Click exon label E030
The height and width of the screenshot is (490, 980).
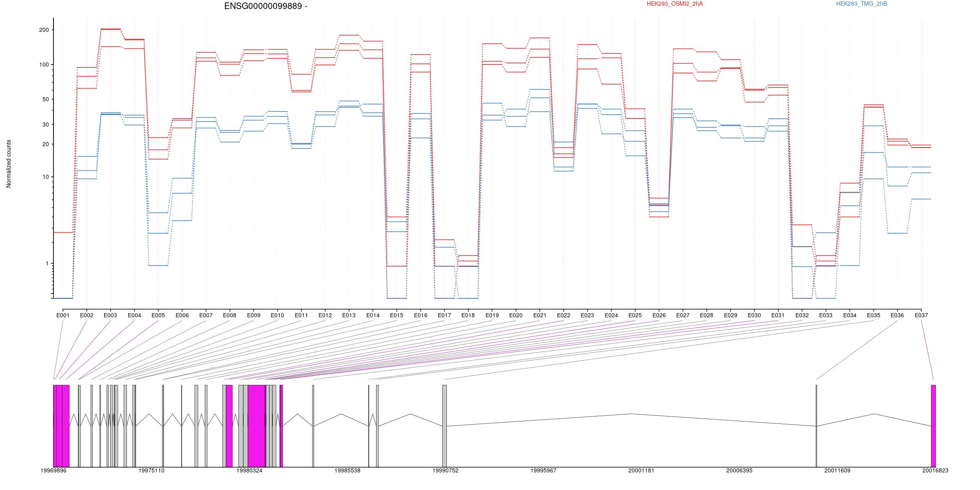(754, 315)
